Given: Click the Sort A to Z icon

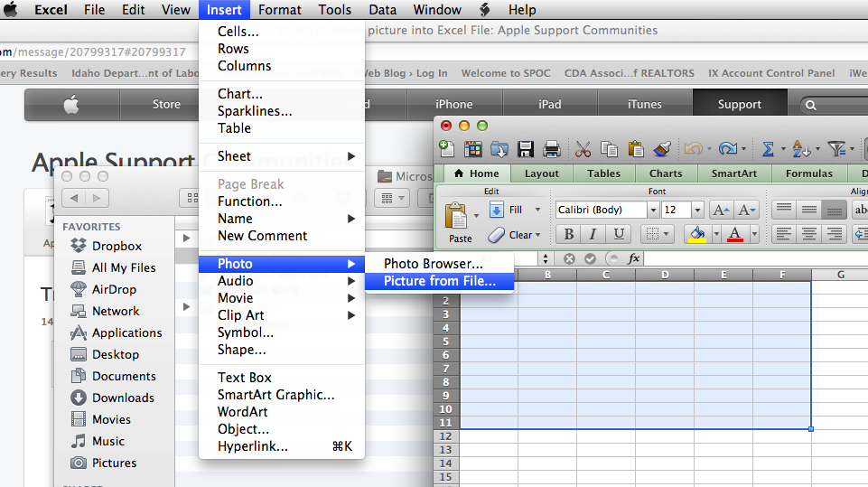Looking at the screenshot, I should (801, 148).
